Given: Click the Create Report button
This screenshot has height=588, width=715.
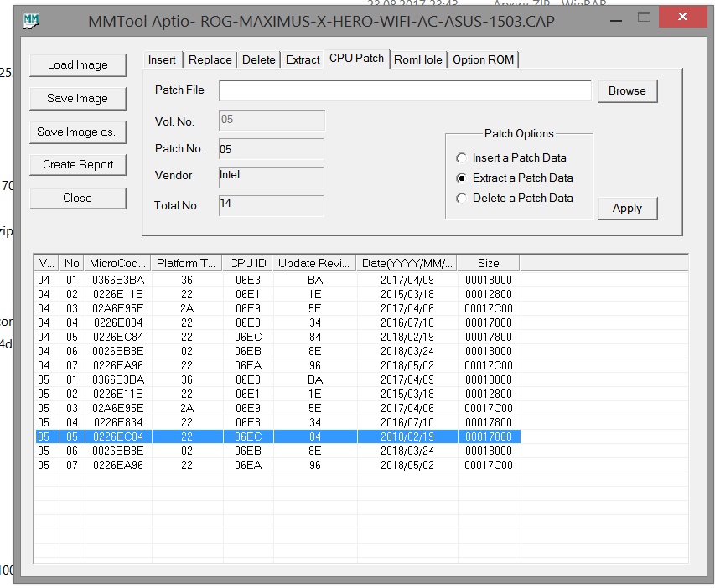Looking at the screenshot, I should point(77,164).
